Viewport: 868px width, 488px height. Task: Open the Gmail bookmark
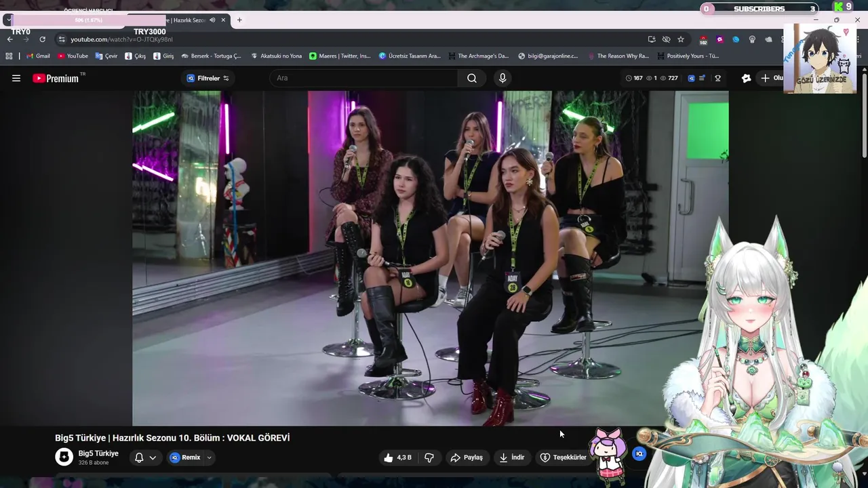[38, 56]
